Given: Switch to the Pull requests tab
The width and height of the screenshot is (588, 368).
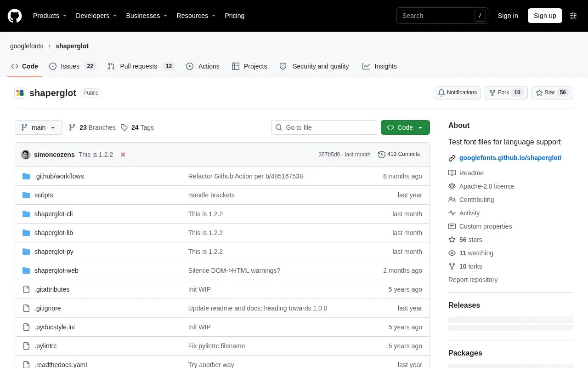Looking at the screenshot, I should [141, 66].
